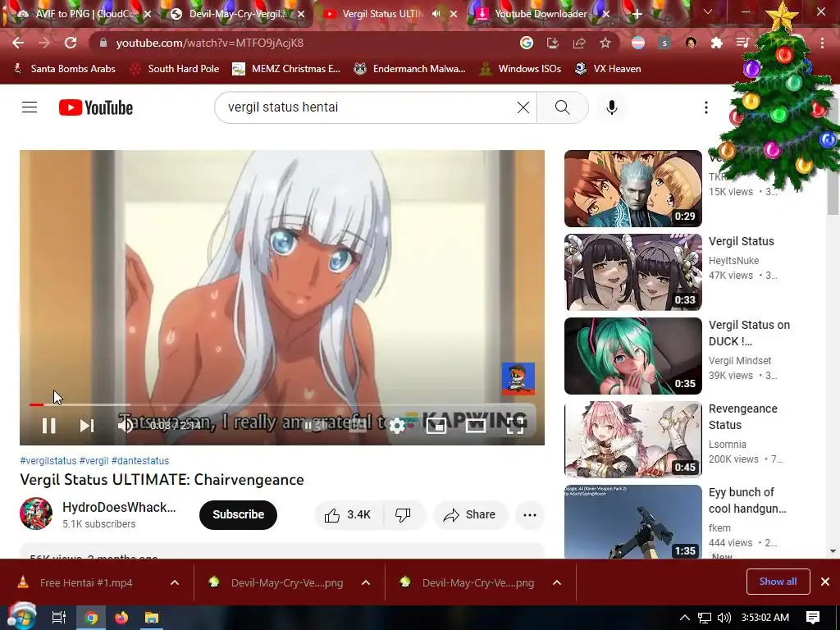Viewport: 840px width, 630px height.
Task: Pause the video playback
Action: point(48,426)
